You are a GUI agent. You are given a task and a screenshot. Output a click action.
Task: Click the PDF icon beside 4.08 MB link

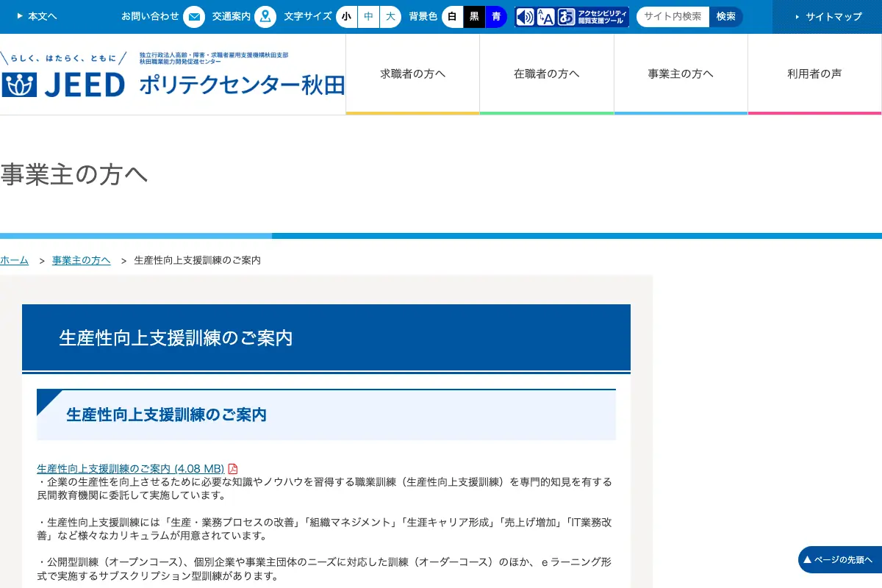click(233, 469)
